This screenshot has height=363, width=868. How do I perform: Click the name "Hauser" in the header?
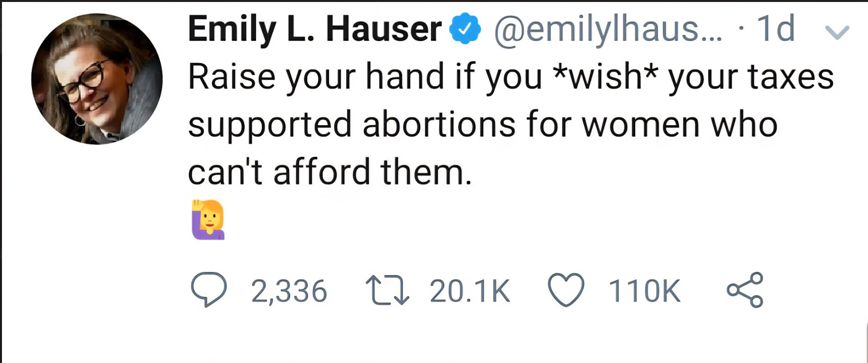384,29
